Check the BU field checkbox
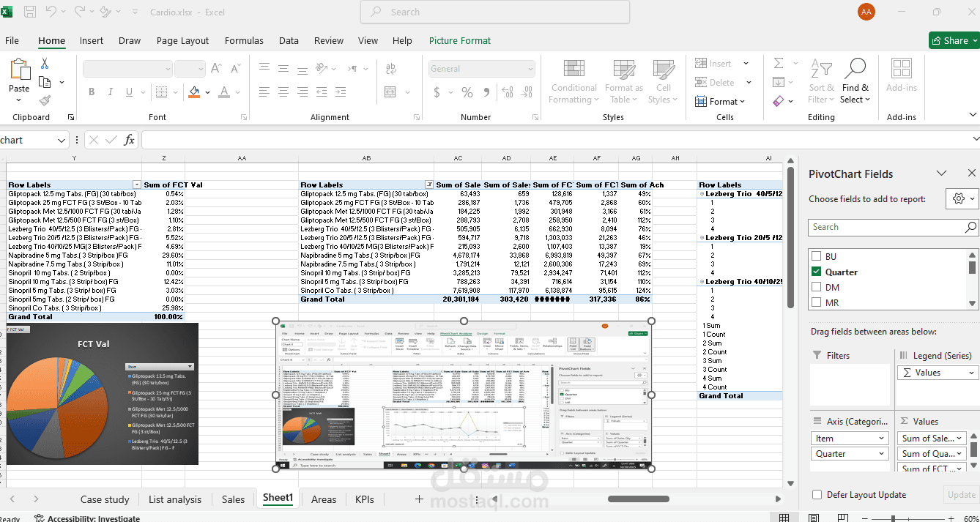The image size is (980, 522). (x=816, y=257)
